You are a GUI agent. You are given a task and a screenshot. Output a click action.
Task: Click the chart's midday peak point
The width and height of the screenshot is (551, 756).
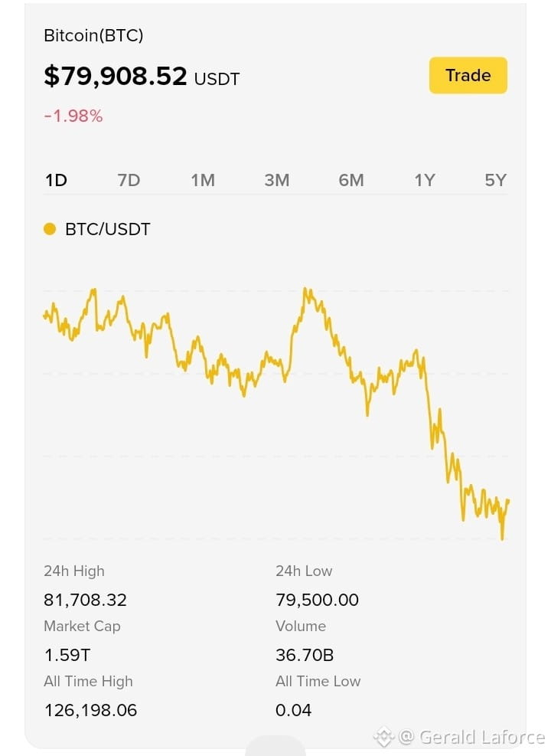pos(305,290)
